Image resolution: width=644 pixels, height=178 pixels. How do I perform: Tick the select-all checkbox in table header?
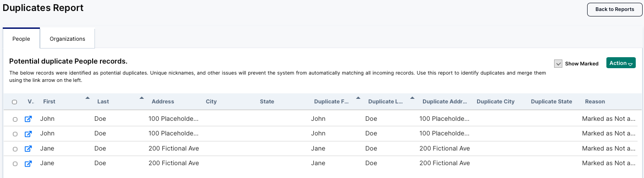point(15,102)
